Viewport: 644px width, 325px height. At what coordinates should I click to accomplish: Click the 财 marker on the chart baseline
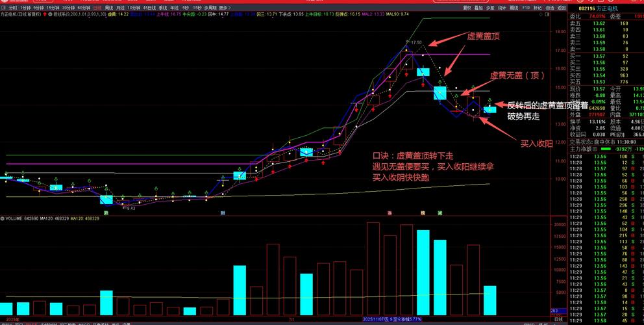coord(223,213)
